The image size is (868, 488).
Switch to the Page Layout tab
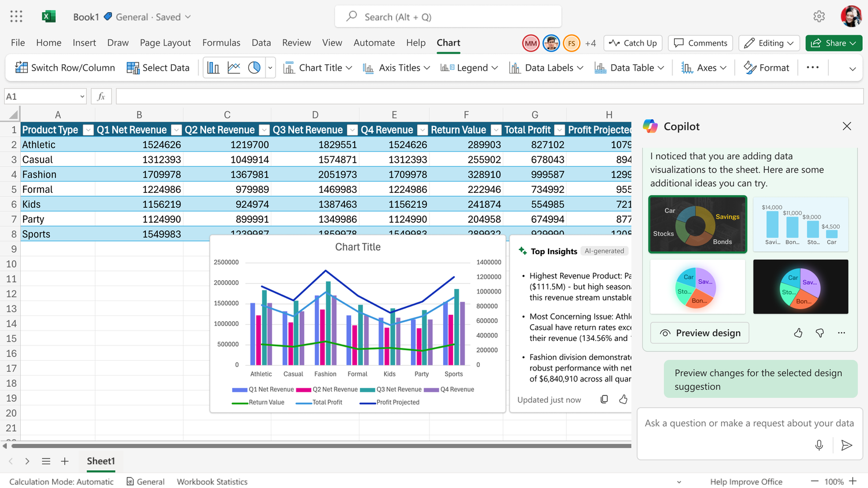(x=165, y=43)
